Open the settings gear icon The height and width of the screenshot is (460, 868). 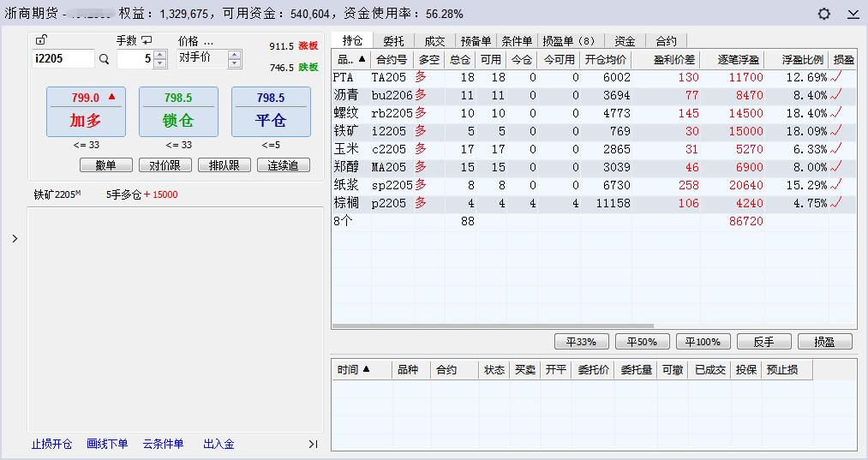tap(824, 14)
